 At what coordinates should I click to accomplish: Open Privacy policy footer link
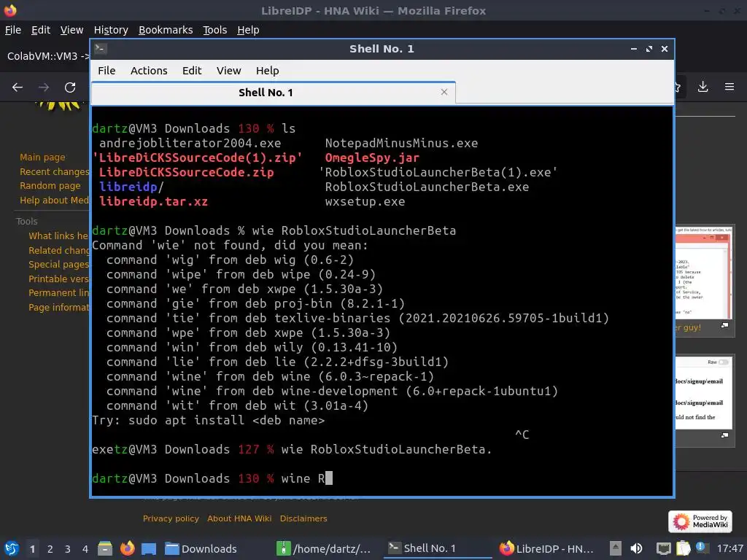click(171, 518)
